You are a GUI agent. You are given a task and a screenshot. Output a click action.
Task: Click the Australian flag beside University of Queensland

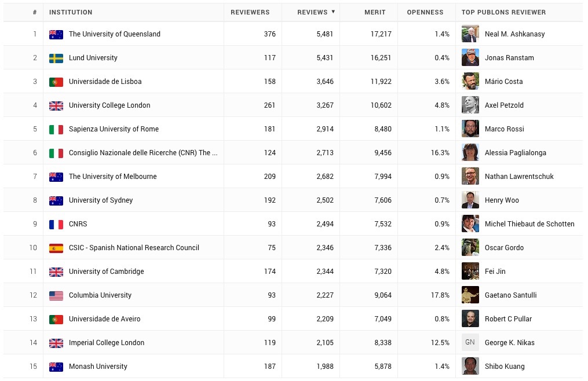point(56,35)
